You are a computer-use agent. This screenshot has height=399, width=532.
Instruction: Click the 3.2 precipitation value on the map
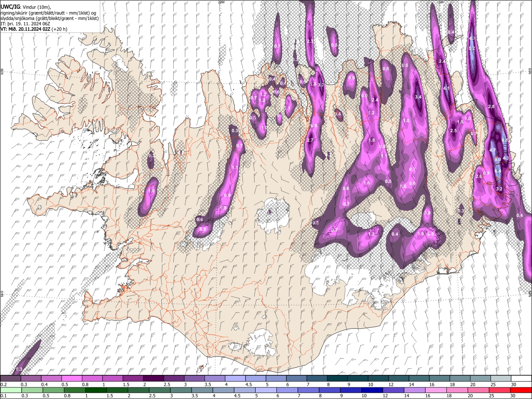click(x=500, y=189)
